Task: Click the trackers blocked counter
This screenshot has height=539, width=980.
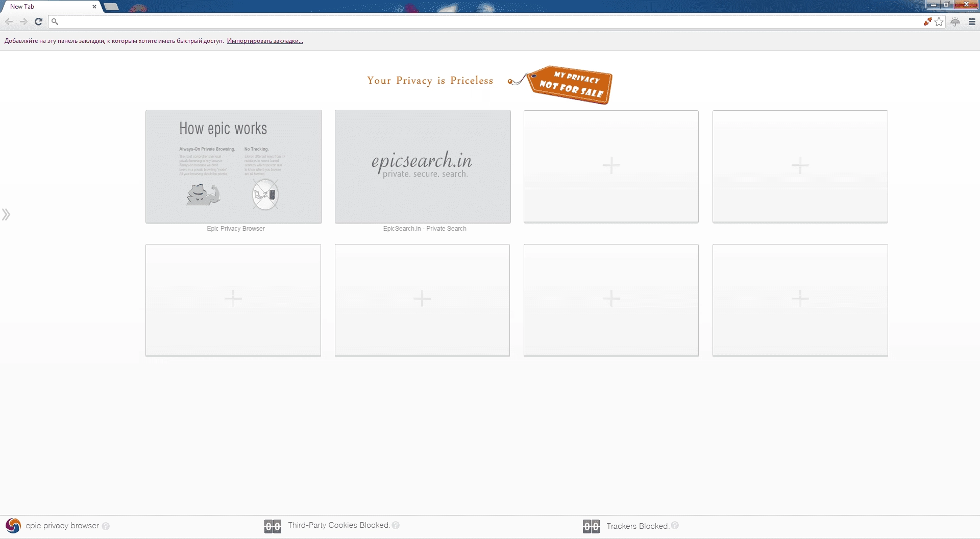Action: pos(591,526)
